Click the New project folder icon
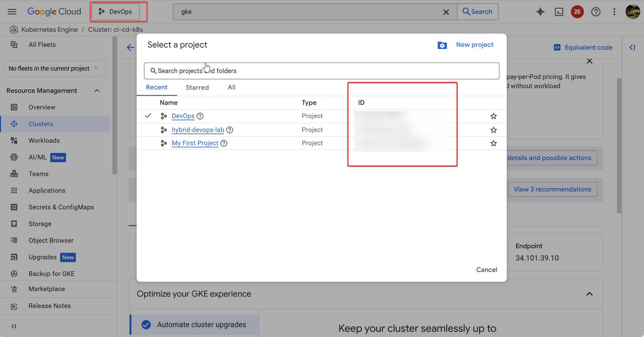Screen dimensions: 644x337 pyautogui.click(x=442, y=45)
